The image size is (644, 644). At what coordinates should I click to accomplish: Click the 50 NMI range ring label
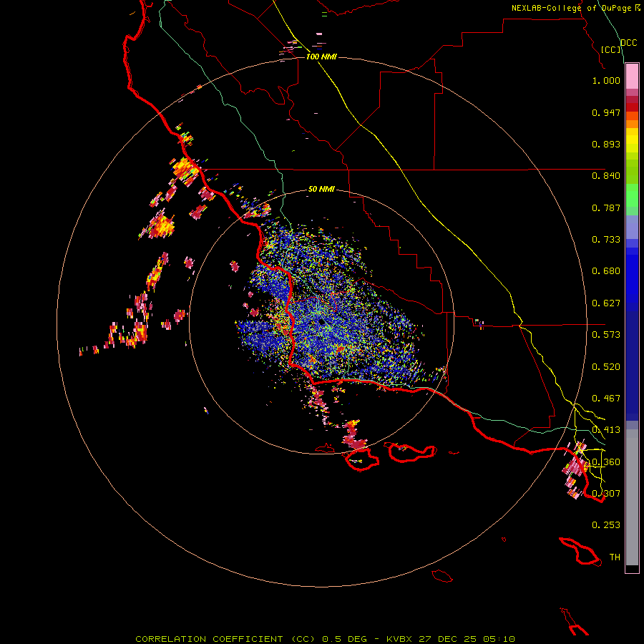[321, 189]
